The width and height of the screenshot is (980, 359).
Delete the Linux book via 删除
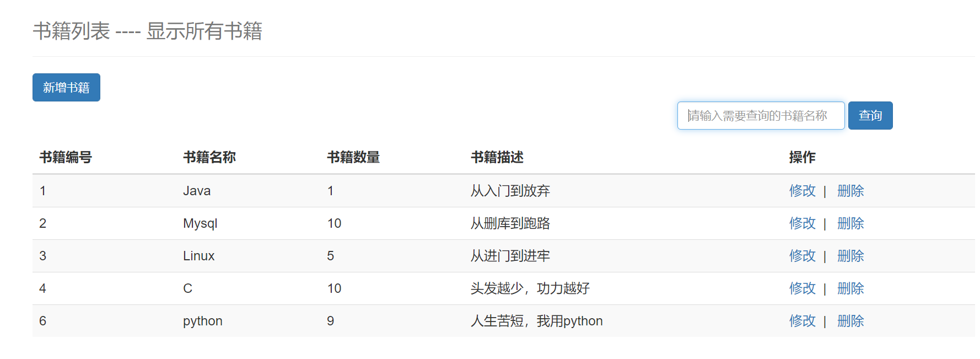pyautogui.click(x=850, y=256)
